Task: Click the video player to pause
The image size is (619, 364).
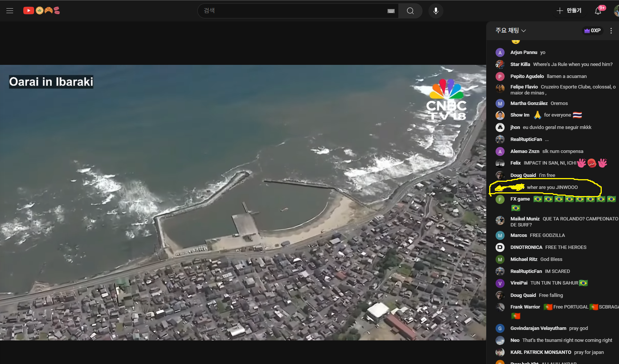Action: click(243, 202)
